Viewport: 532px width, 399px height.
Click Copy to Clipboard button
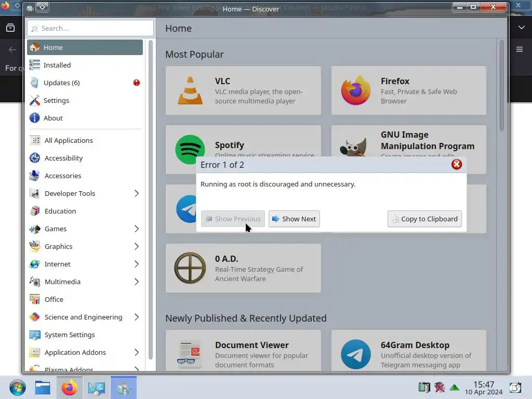[x=424, y=219]
